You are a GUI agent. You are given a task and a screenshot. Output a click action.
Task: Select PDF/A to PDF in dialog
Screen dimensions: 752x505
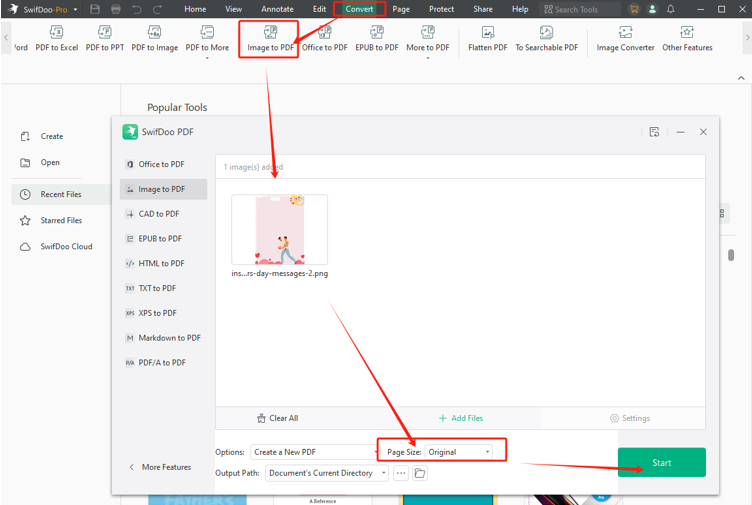[x=163, y=363]
